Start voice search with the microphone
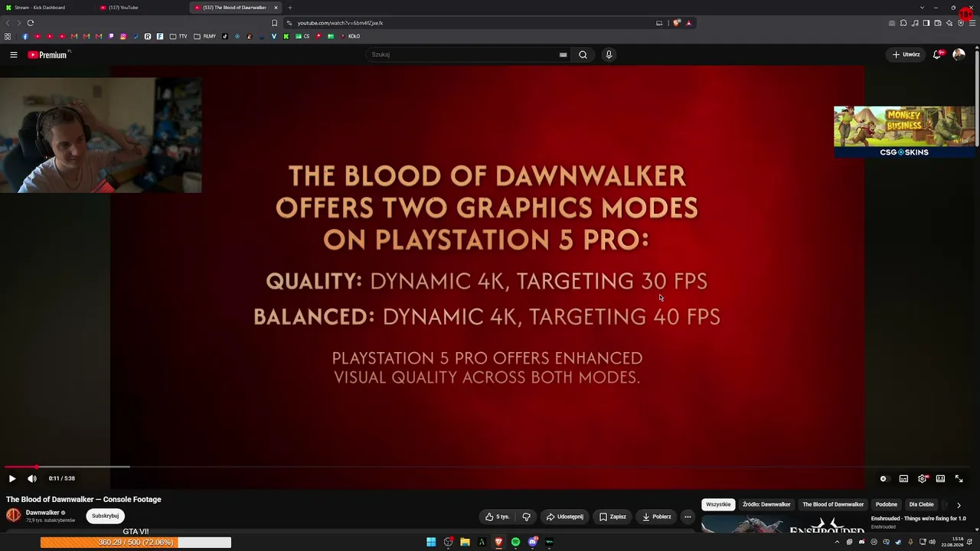Viewport: 980px width, 551px height. [x=609, y=54]
